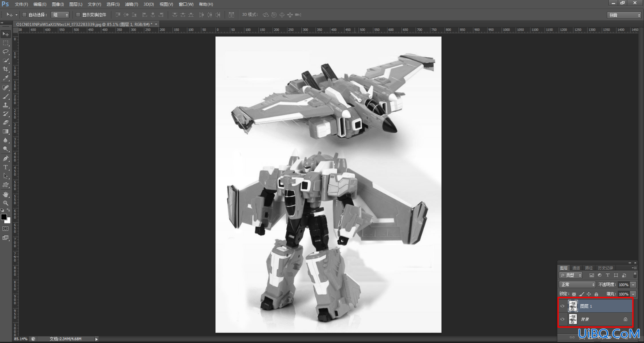
Task: Select the Zoom tool
Action: 5,203
